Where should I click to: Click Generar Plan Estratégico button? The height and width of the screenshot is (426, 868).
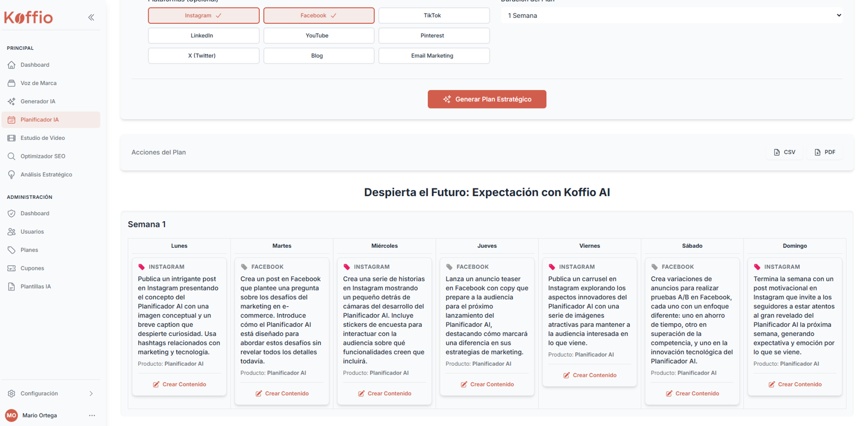487,99
